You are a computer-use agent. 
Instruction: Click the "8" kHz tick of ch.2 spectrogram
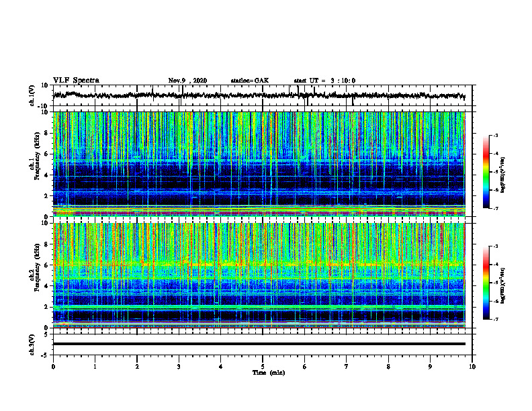coord(47,244)
